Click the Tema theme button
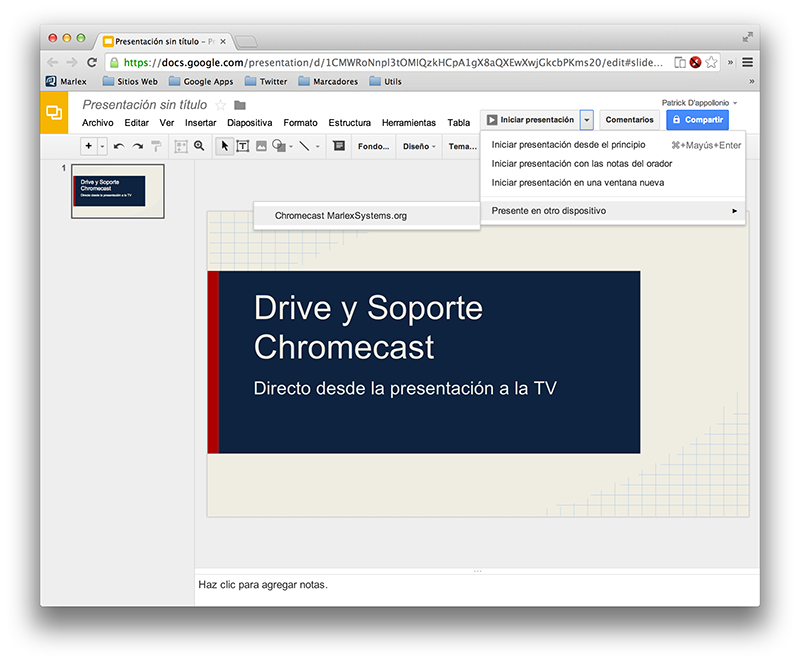The height and width of the screenshot is (662, 800). click(x=462, y=146)
